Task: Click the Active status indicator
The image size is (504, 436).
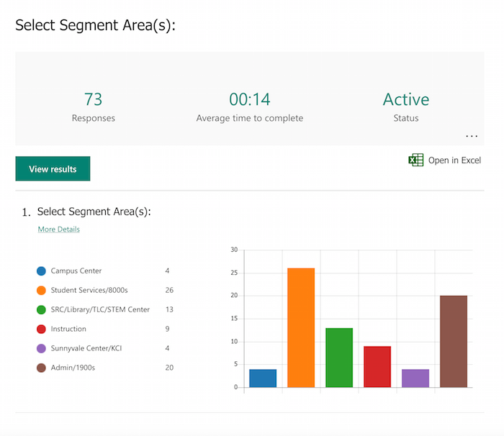Action: (x=406, y=99)
